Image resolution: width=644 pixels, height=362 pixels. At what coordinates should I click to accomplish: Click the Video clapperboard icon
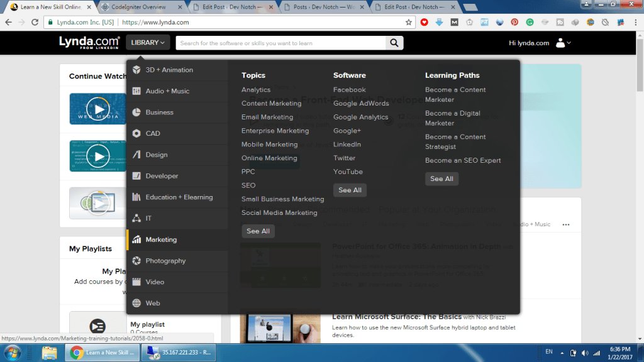click(x=136, y=282)
